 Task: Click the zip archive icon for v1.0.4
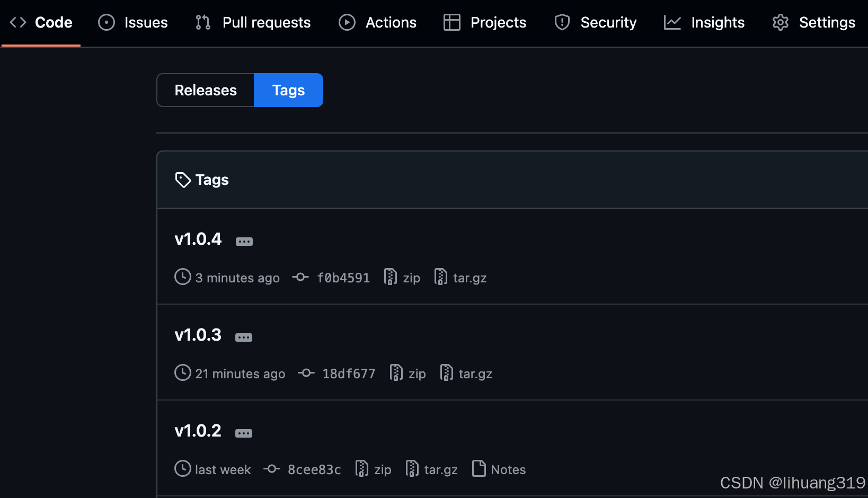(x=391, y=277)
